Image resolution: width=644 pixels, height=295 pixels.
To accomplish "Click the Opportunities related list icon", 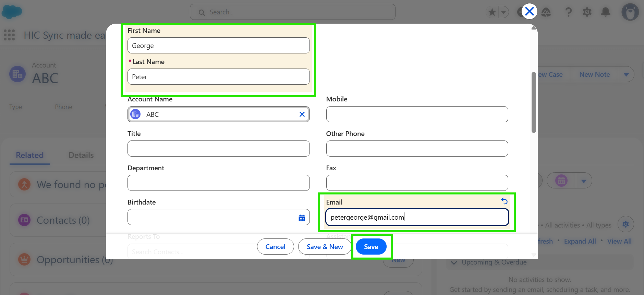I will pos(24,259).
